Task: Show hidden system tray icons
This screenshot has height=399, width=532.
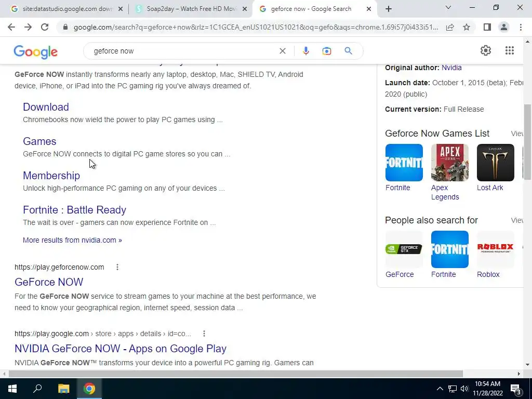Action: (x=440, y=389)
